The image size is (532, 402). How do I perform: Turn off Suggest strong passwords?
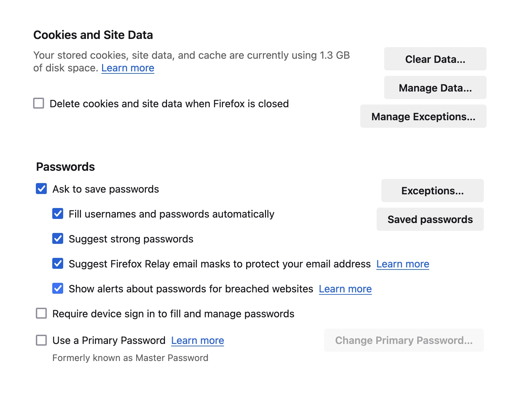coord(58,238)
